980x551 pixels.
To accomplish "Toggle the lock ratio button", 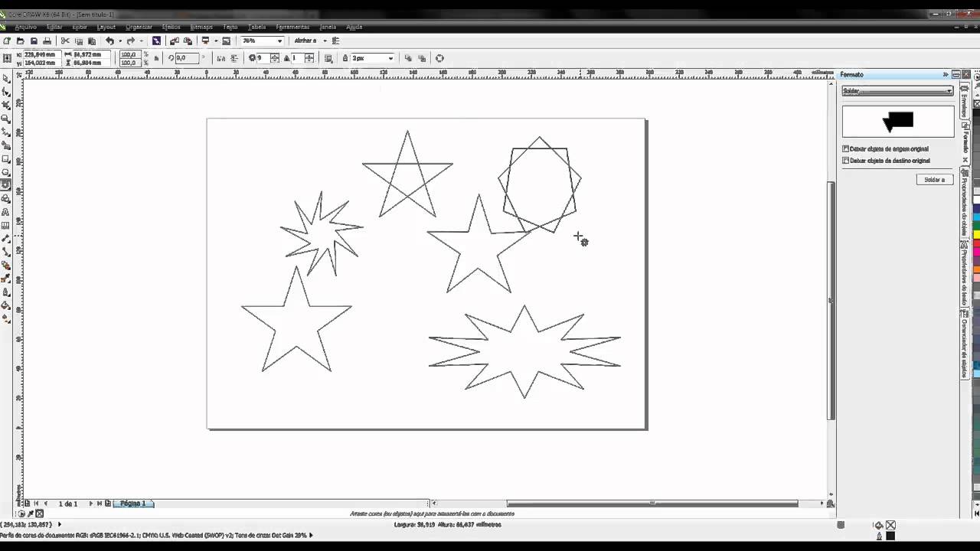I will (157, 58).
